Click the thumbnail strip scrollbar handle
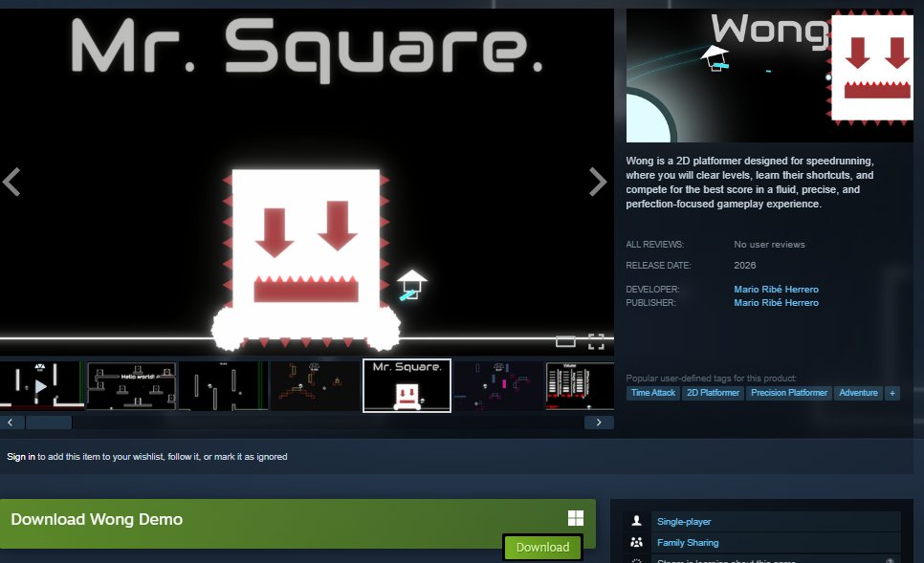924x563 pixels. coord(49,422)
